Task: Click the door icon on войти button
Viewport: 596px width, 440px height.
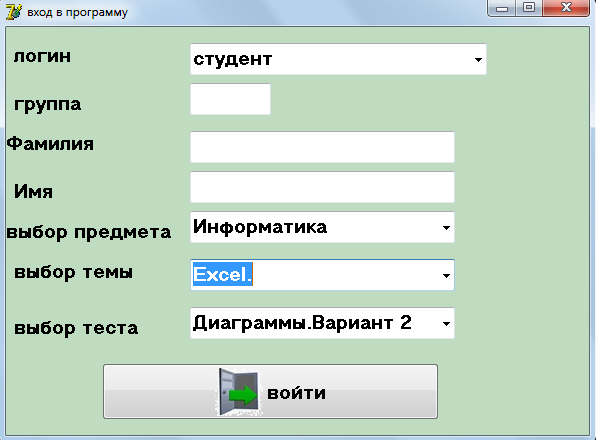Action: pyautogui.click(x=239, y=392)
